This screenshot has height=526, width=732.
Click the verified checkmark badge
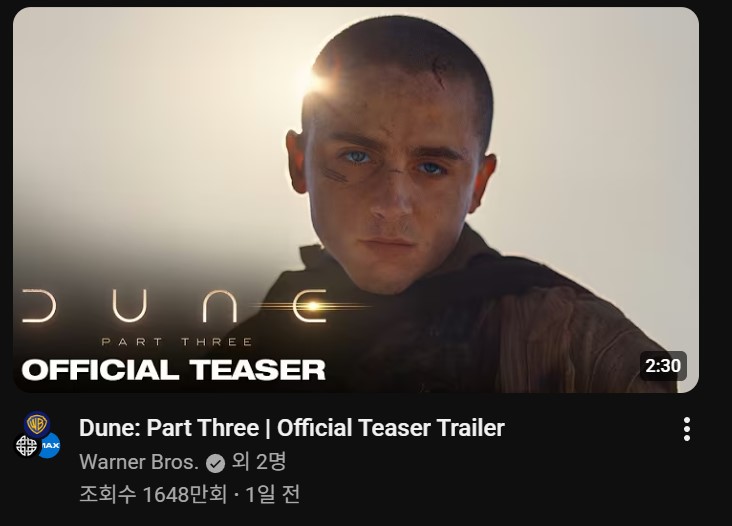pyautogui.click(x=215, y=463)
